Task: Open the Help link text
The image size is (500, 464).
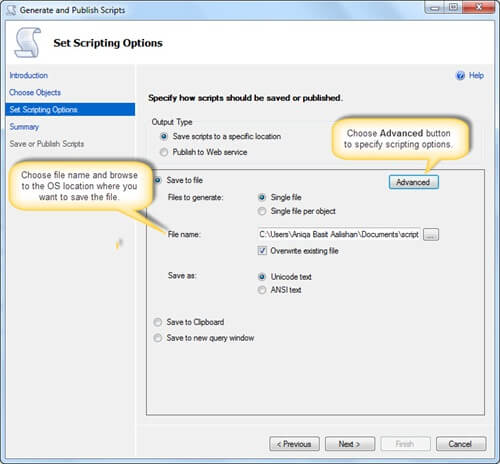Action: (476, 76)
